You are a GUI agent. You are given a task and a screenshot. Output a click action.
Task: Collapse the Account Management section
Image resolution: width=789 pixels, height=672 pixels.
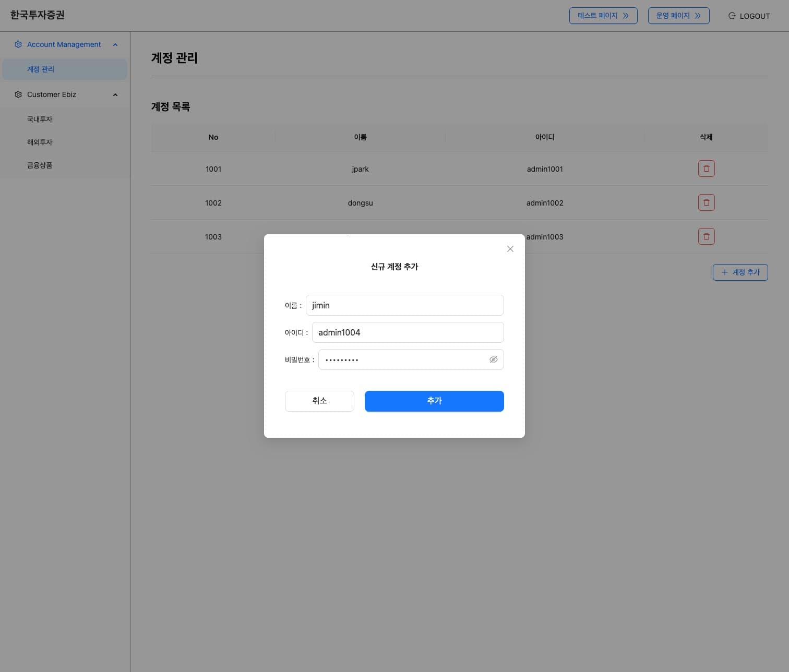tap(115, 45)
